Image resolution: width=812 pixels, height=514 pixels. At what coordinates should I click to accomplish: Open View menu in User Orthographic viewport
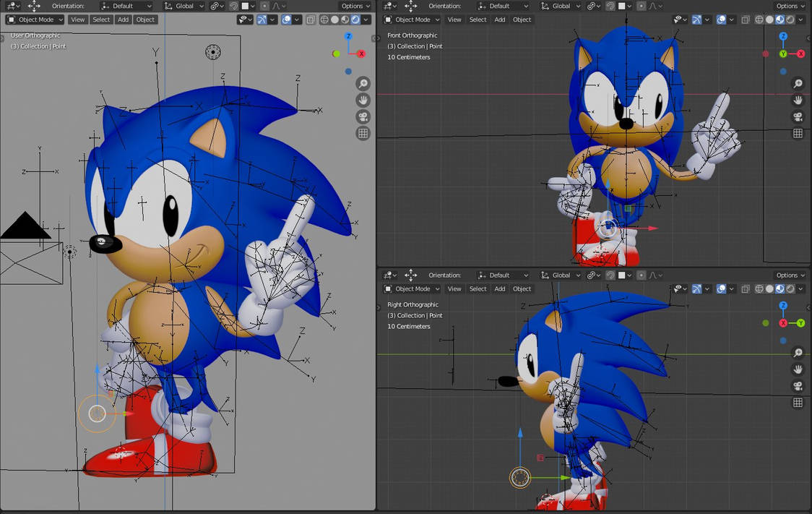[78, 20]
